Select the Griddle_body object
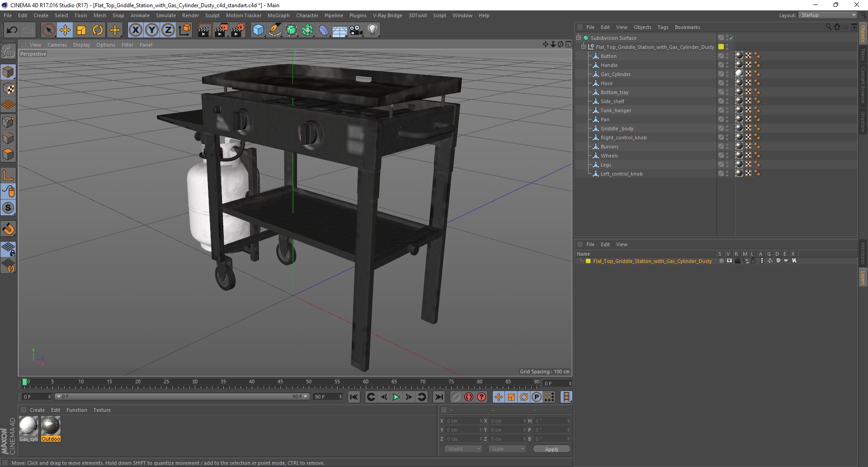Image resolution: width=868 pixels, height=467 pixels. coord(617,129)
